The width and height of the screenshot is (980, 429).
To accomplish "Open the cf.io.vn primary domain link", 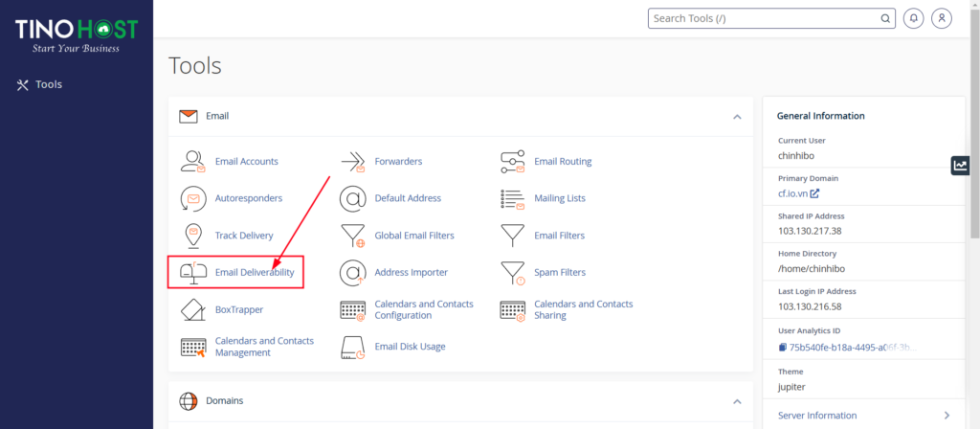I will click(798, 193).
